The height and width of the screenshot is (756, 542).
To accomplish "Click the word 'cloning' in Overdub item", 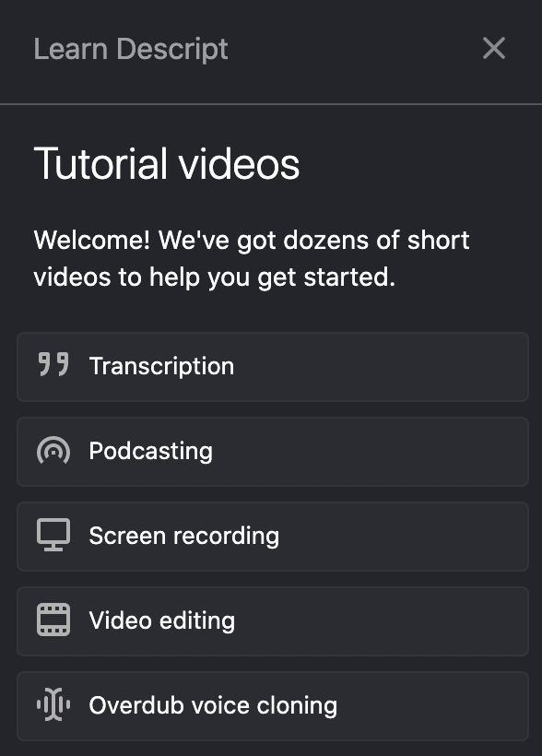I will 297,705.
